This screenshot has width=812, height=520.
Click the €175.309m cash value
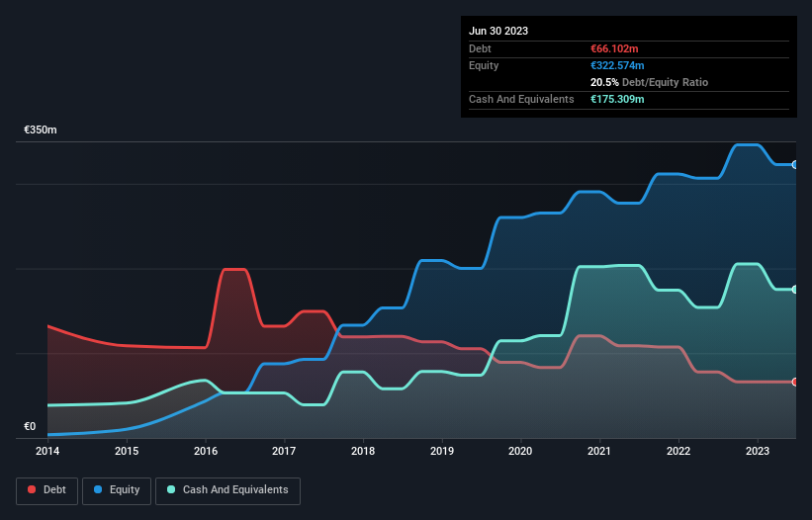pyautogui.click(x=617, y=99)
